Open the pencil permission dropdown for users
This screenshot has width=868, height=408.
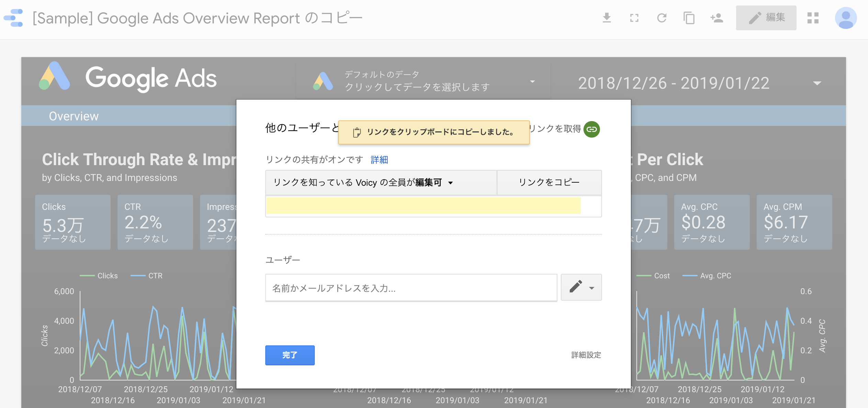tap(581, 287)
